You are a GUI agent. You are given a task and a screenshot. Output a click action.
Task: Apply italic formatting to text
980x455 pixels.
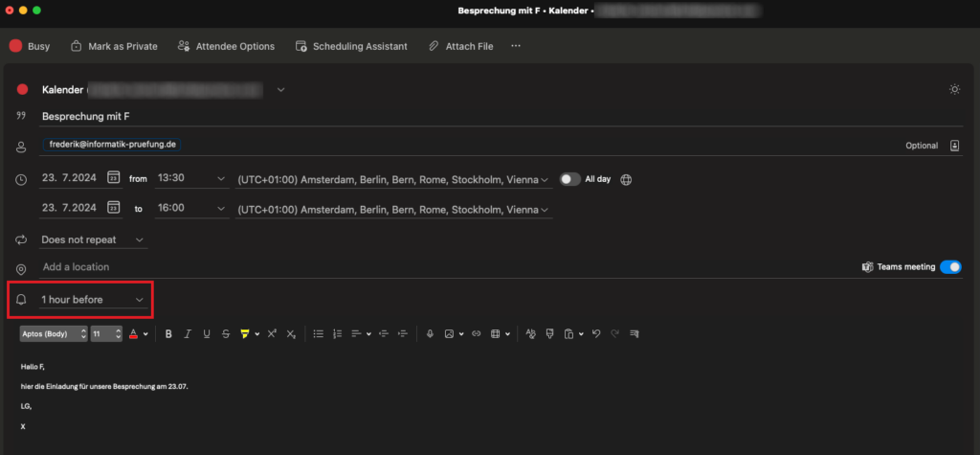[x=188, y=333]
